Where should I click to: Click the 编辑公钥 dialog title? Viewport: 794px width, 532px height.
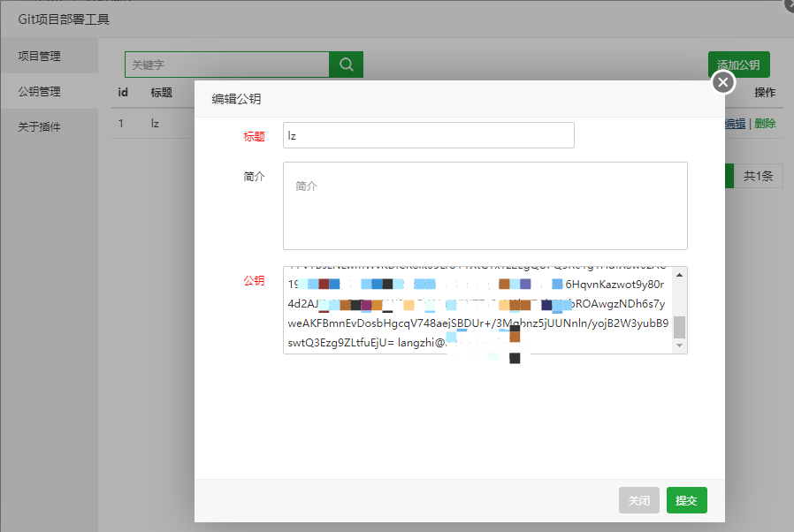coord(236,99)
